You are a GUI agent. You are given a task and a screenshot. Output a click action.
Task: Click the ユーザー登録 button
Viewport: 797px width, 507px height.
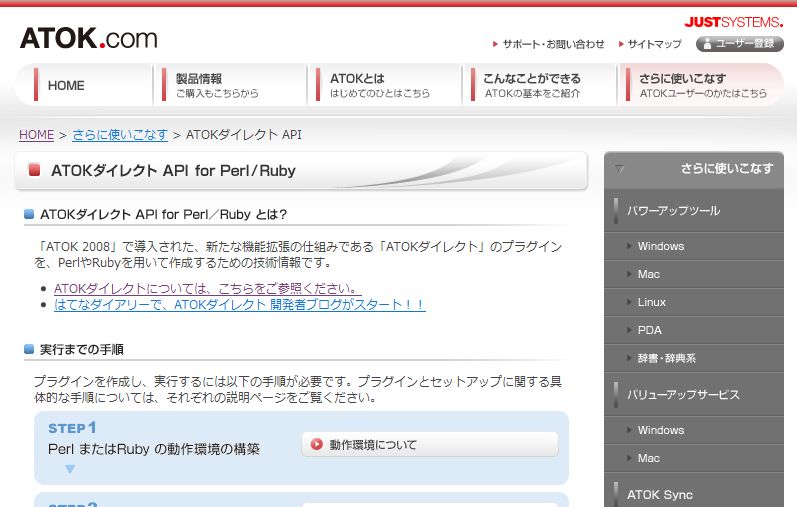tap(740, 44)
